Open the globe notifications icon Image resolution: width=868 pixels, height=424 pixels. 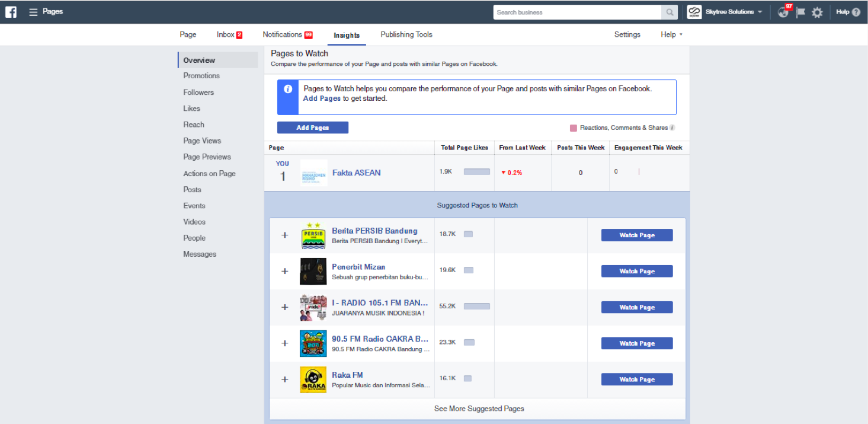783,12
